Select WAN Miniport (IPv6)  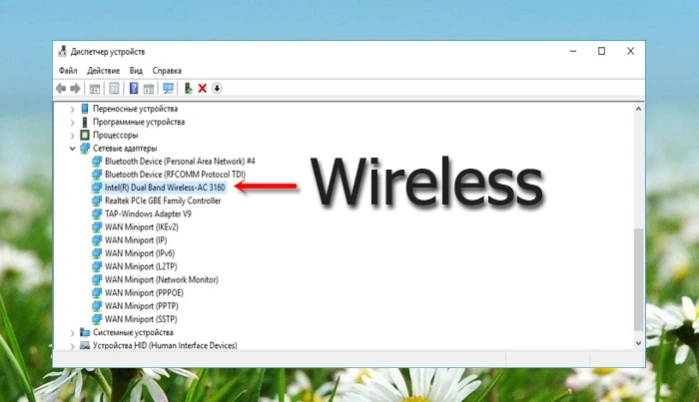[140, 253]
